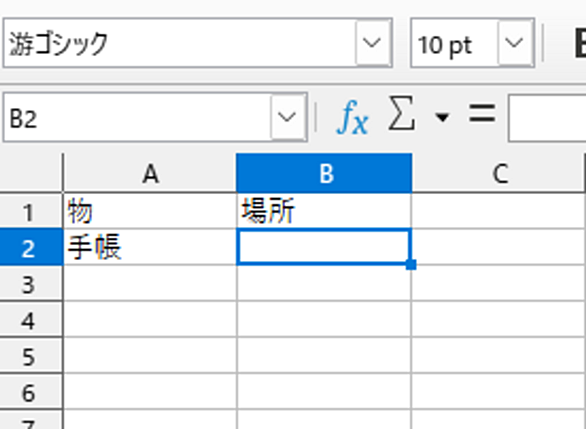Select cell B1 containing 場所

click(x=324, y=211)
